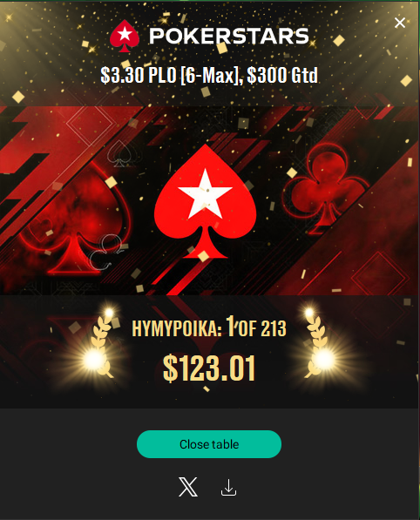Viewport: 420px width, 520px height.
Task: Click the white star inside central spade
Action: tap(205, 194)
